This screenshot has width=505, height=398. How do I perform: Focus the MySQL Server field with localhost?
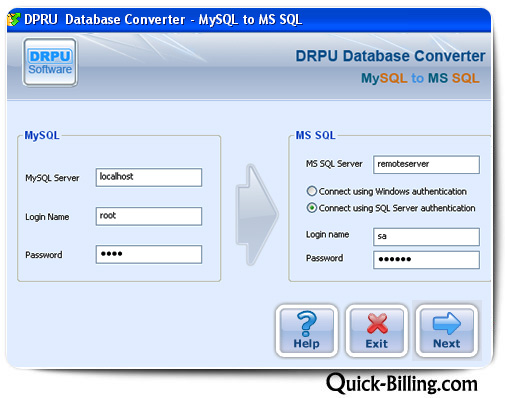point(149,177)
